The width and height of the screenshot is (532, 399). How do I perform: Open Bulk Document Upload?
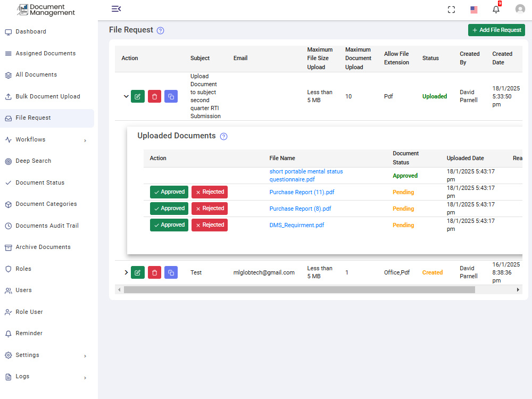pos(47,96)
